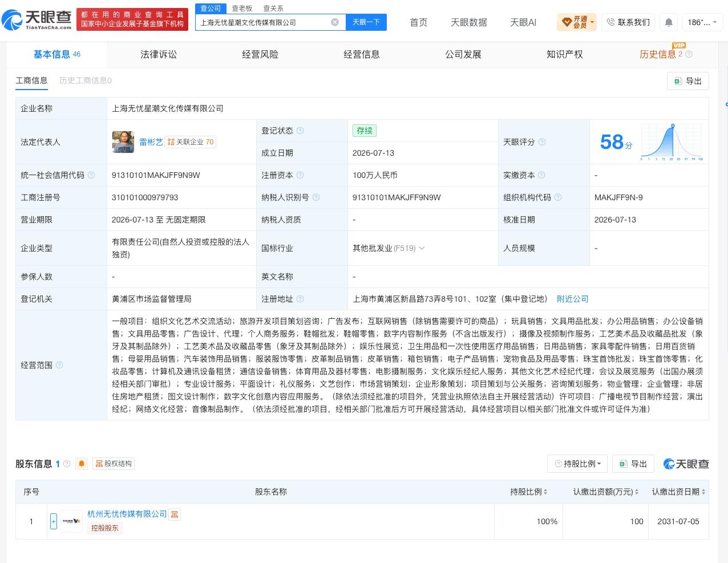Image resolution: width=728 pixels, height=563 pixels.
Task: Open the 持股比例 filter dropdown
Action: pyautogui.click(x=577, y=464)
